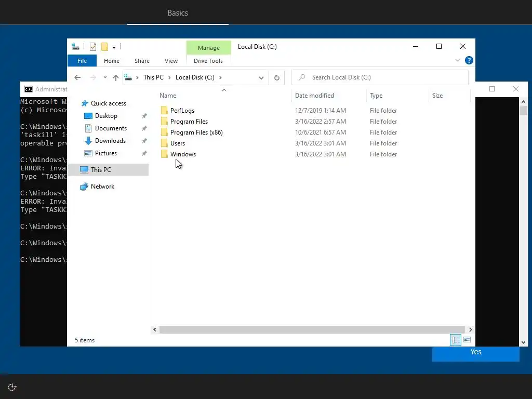Open the Share ribbon tab

(142, 61)
